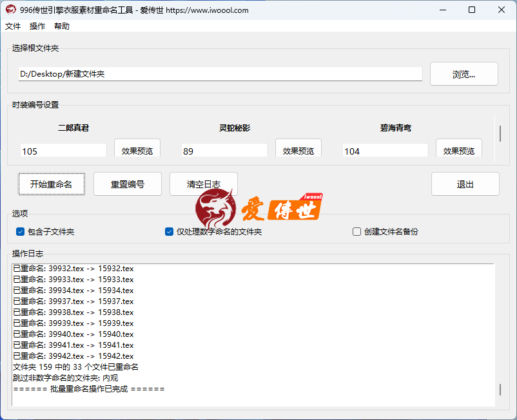
Task: Click the 退出 button
Action: 465,184
